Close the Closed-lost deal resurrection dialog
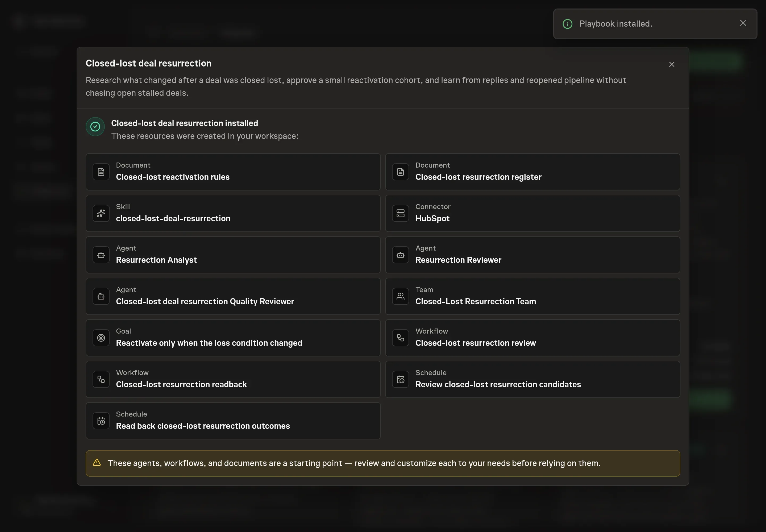This screenshot has width=766, height=532. 671,64
